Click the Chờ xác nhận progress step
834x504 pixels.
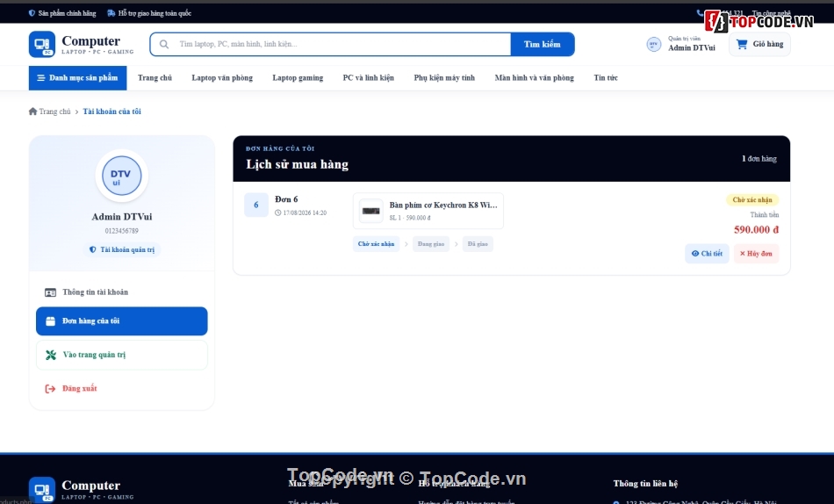[376, 244]
